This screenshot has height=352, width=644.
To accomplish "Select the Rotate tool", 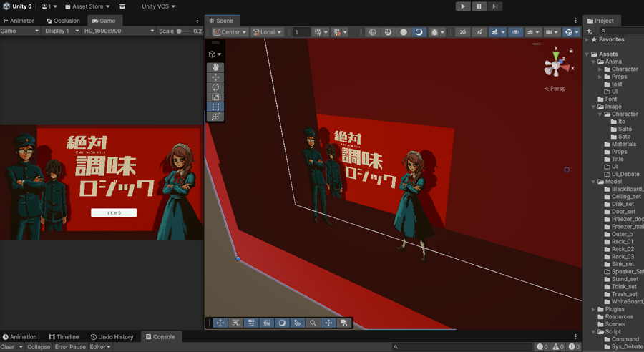I will click(x=215, y=87).
